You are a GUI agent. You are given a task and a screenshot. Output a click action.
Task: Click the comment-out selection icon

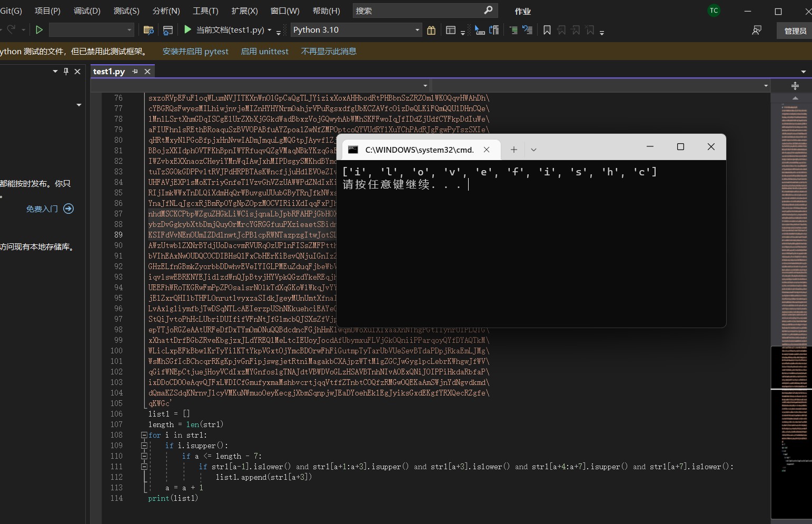pyautogui.click(x=528, y=30)
